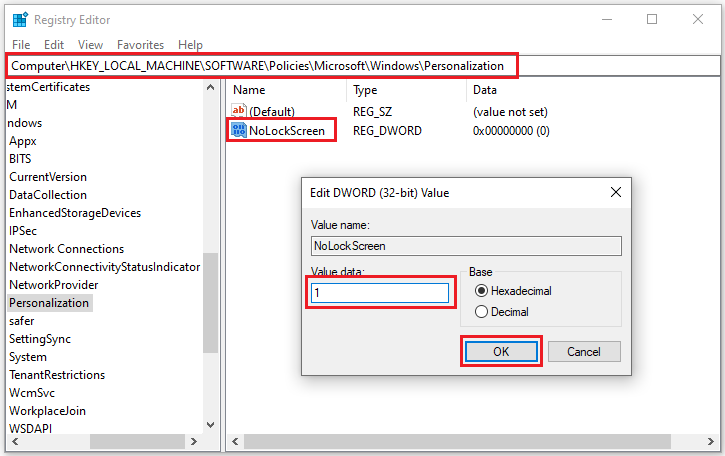Select the Network Connections registry key
This screenshot has height=456, width=725.
[x=67, y=249]
